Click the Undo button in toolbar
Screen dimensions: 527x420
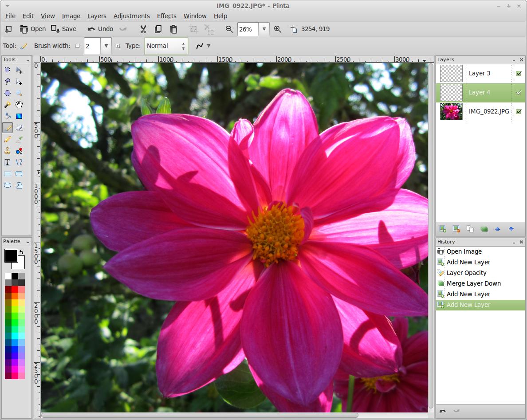coord(100,29)
